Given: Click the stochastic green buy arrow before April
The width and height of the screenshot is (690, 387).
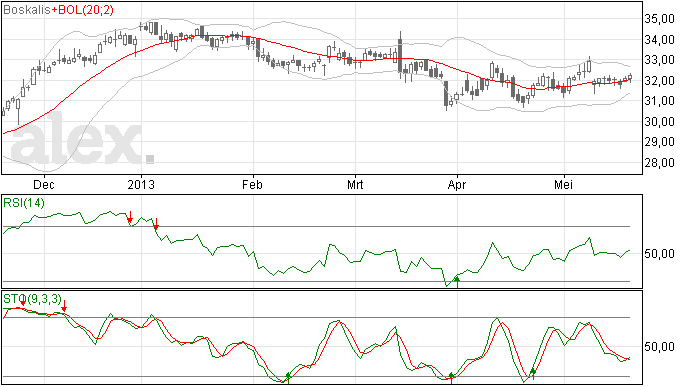Looking at the screenshot, I should (x=451, y=378).
